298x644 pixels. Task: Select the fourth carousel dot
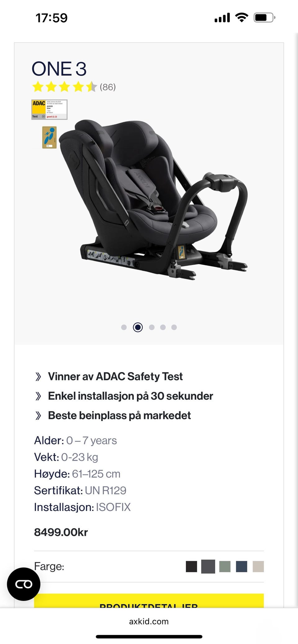point(163,327)
